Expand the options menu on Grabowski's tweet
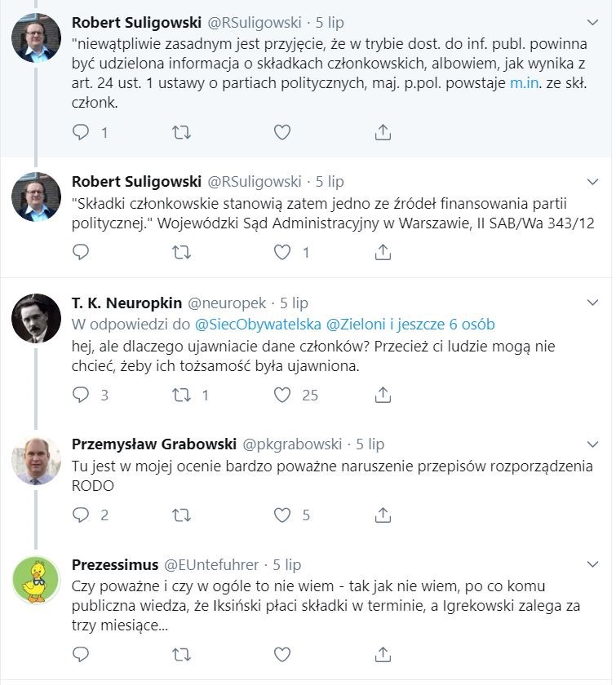616x685 pixels. 593,444
